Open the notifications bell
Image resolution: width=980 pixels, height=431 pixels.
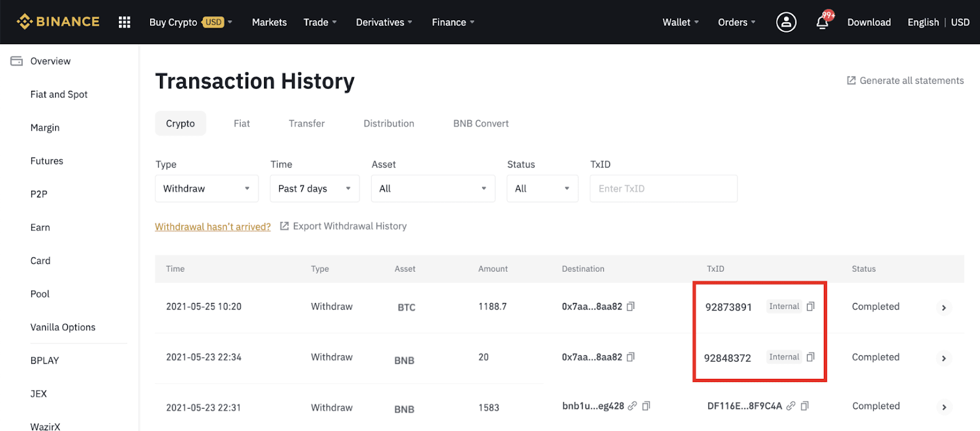pos(823,23)
